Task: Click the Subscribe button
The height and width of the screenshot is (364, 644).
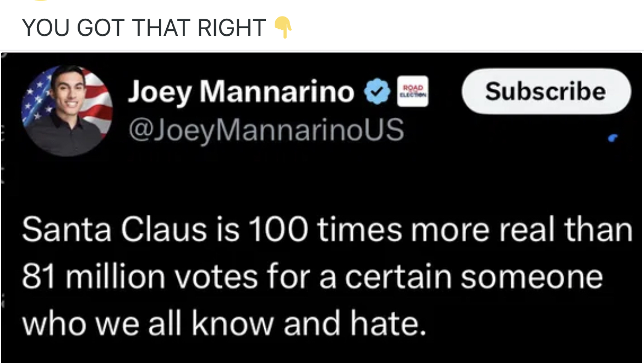Action: click(545, 91)
